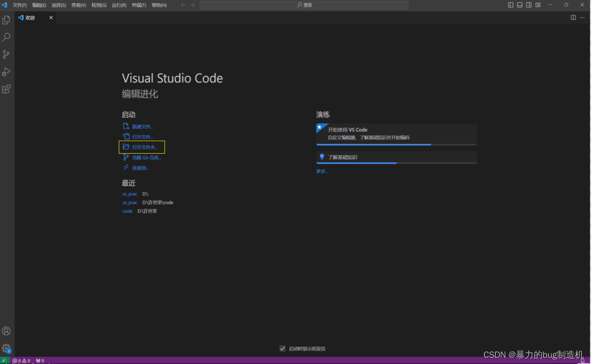Open editor More Actions ellipsis
Viewport: 591px width, 364px height.
[x=582, y=17]
